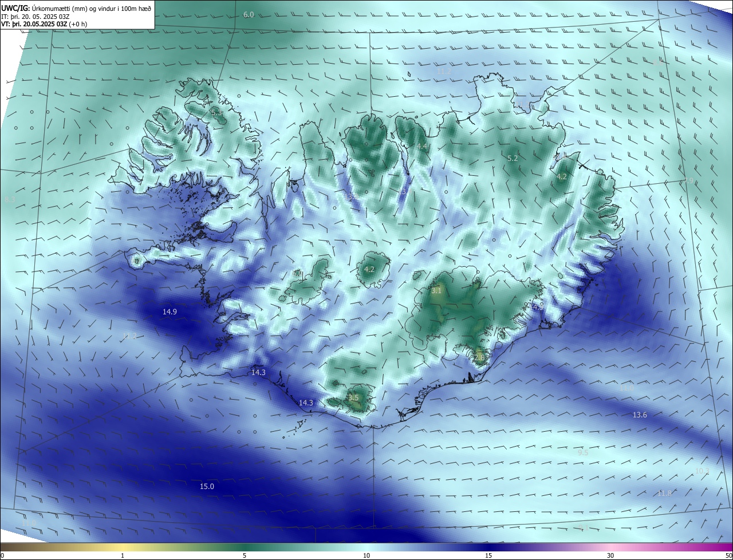Click the 3.1 value over the glacier
This screenshot has height=560, width=733.
pos(436,291)
